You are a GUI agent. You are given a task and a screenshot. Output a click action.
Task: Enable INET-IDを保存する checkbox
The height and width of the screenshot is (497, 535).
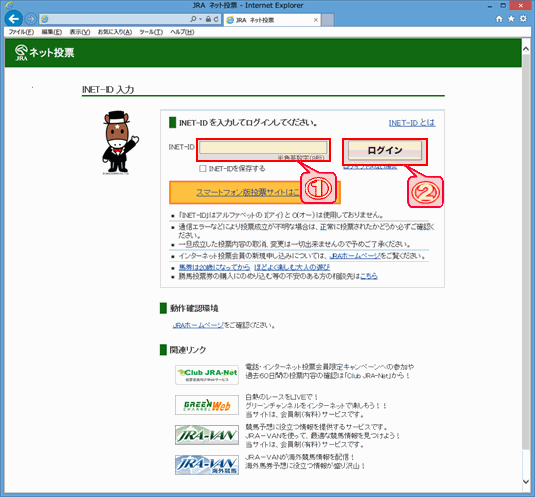203,169
